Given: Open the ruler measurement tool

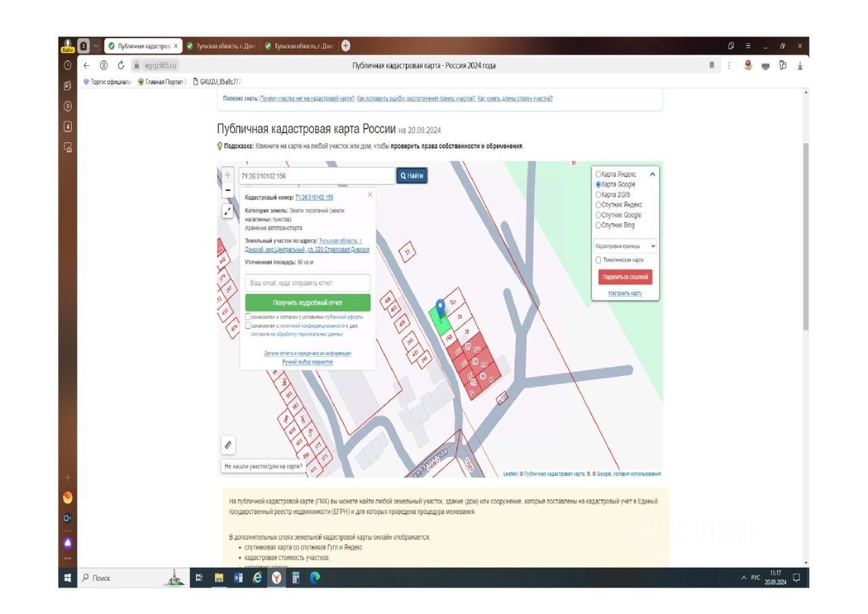Looking at the screenshot, I should (228, 446).
